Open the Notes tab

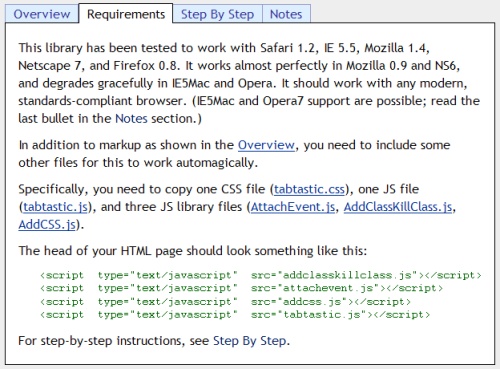point(286,14)
